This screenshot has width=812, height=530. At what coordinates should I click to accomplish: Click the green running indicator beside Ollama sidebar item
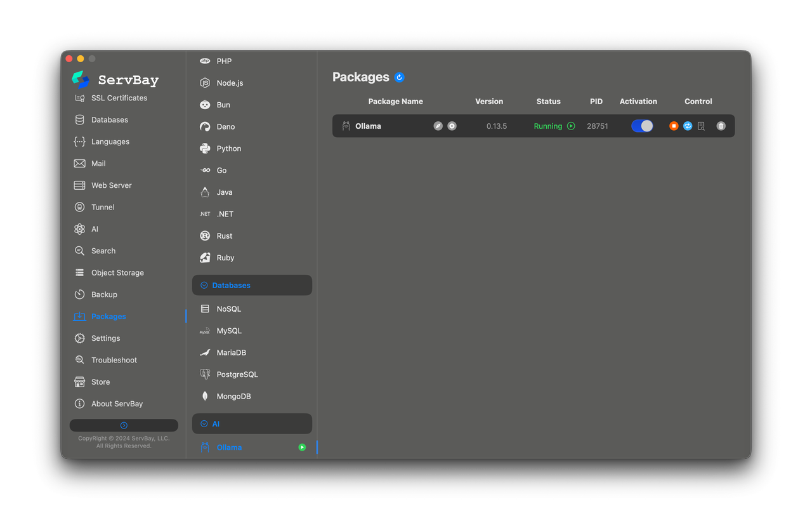click(302, 447)
